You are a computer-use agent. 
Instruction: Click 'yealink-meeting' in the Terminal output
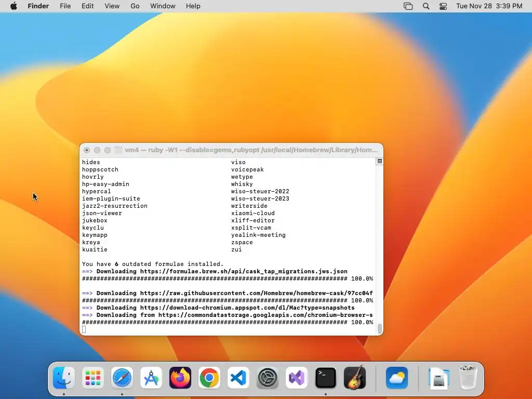[x=259, y=235]
